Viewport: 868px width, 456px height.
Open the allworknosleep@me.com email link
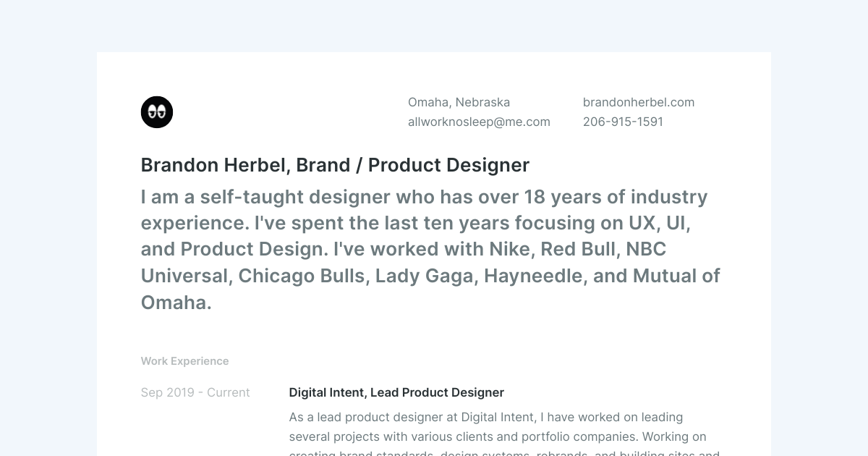[x=479, y=122]
